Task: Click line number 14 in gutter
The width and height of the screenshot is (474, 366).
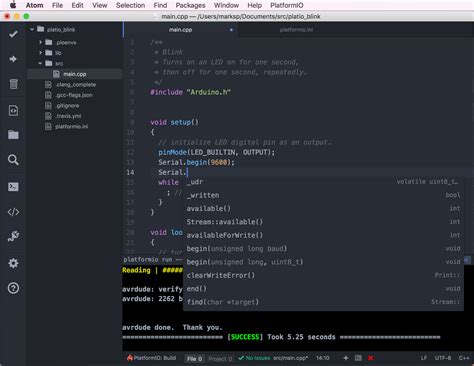Action: click(x=130, y=172)
